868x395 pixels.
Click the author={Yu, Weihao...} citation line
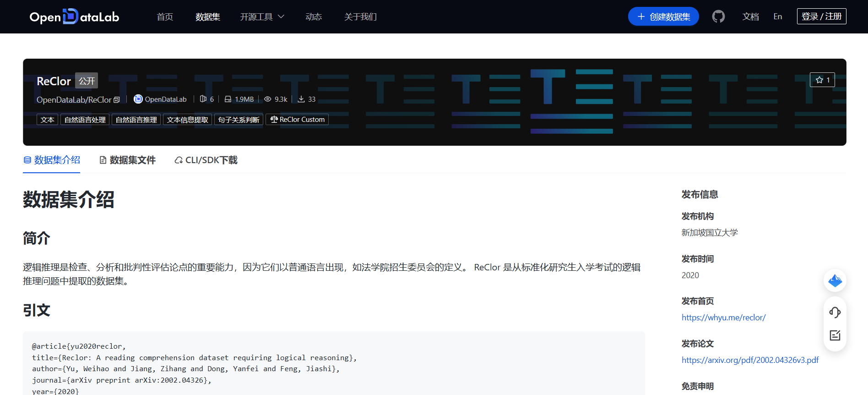point(186,369)
